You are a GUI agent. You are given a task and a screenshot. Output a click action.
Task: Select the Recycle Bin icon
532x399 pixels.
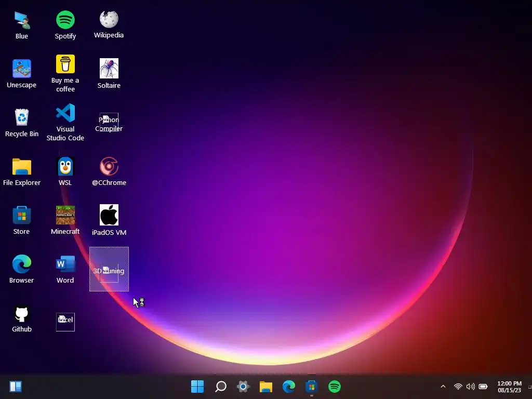[22, 123]
